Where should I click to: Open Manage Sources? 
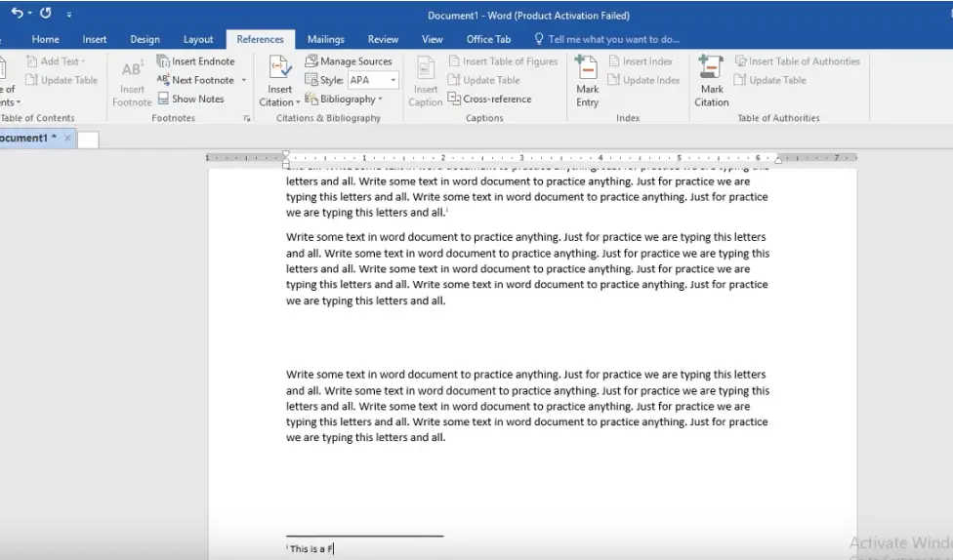(349, 61)
